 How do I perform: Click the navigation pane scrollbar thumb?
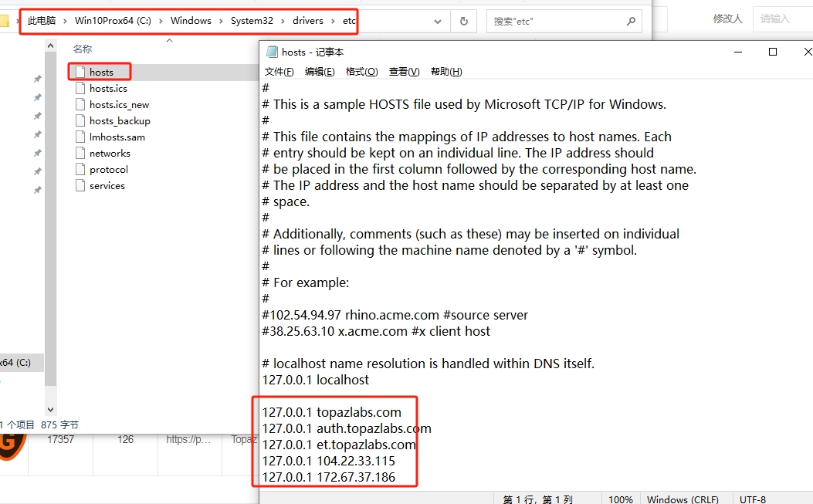[x=50, y=219]
